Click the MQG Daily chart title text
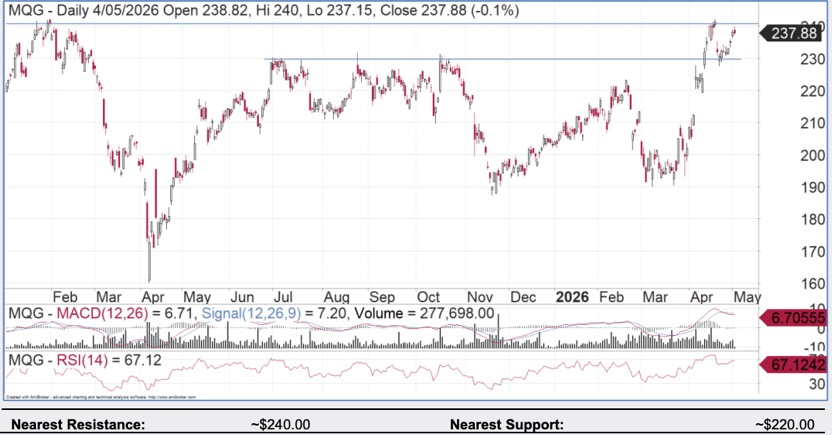 coord(264,10)
